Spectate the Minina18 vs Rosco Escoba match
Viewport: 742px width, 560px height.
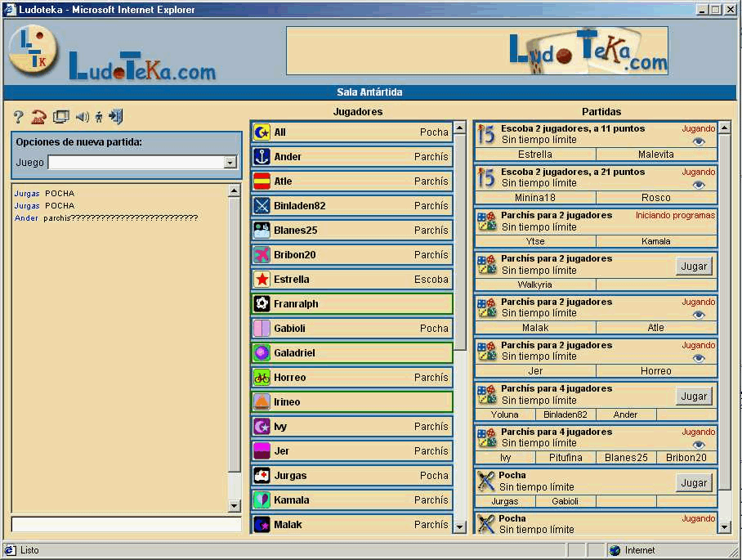click(x=698, y=185)
